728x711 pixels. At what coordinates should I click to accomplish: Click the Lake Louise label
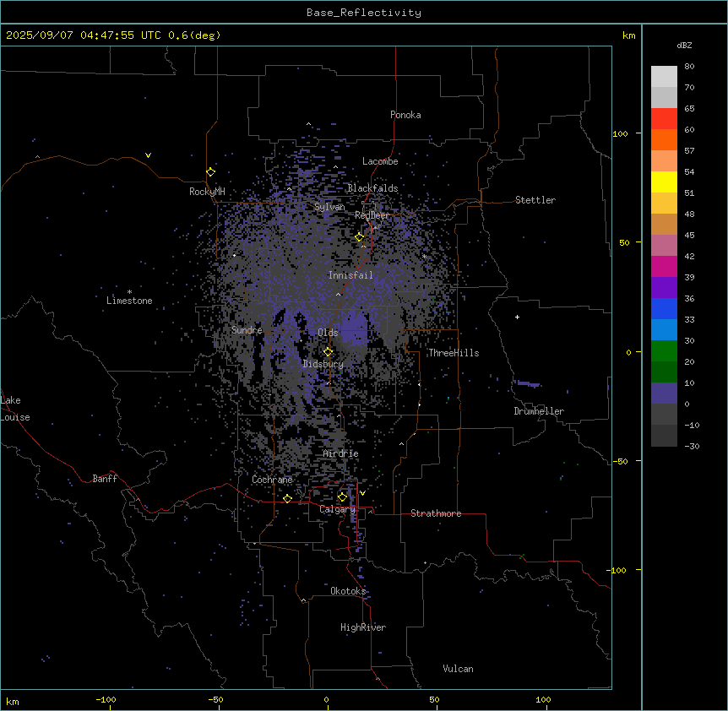coord(15,409)
